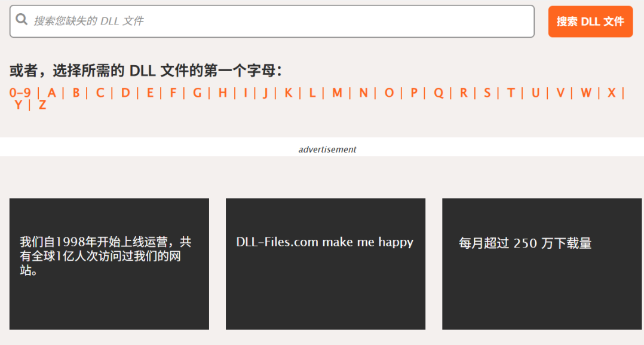The height and width of the screenshot is (345, 644).
Task: Open DLL files starting with A
Action: pyautogui.click(x=51, y=93)
